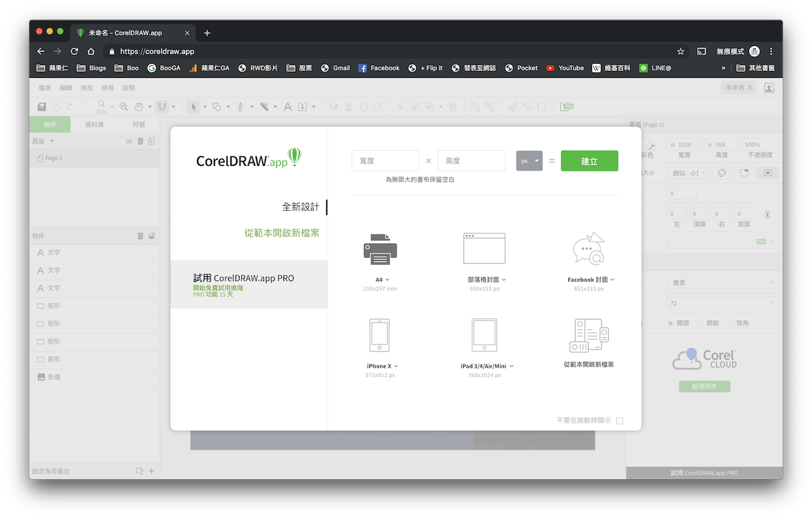Click the 寬度 input field in dialog
Viewport: 812px width, 518px height.
pos(386,161)
